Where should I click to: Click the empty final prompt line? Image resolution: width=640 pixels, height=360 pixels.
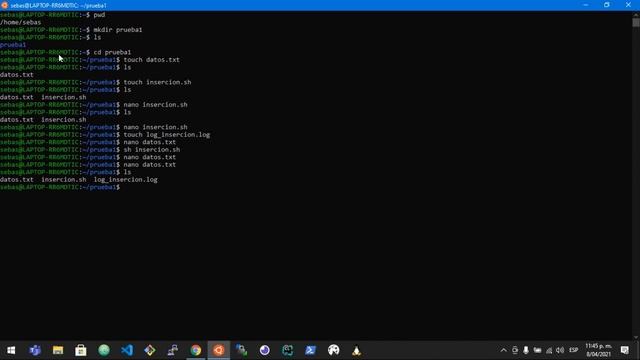coord(60,187)
